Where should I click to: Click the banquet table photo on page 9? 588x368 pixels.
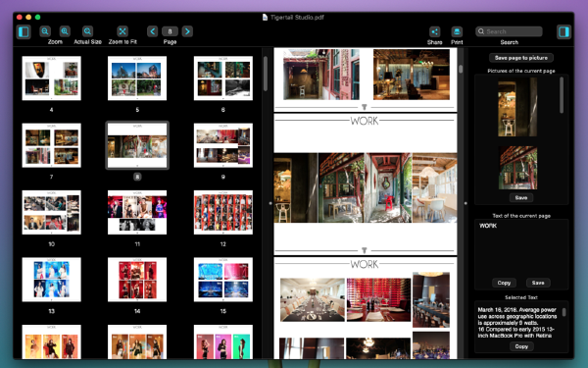313,299
